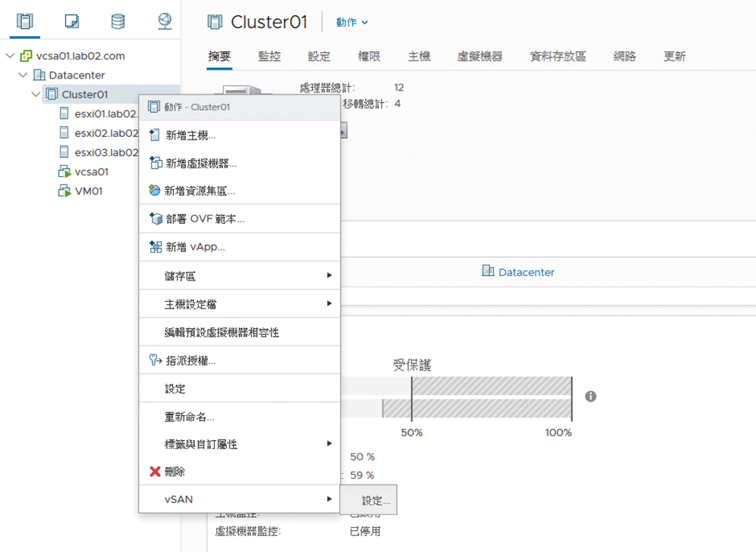Select VM01 in the inventory tree
The height and width of the screenshot is (552, 756).
[x=88, y=191]
